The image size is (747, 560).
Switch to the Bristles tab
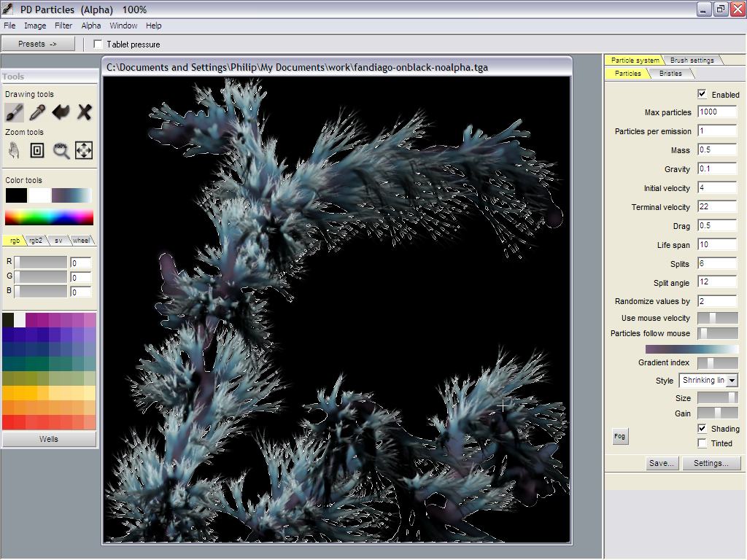coord(670,73)
